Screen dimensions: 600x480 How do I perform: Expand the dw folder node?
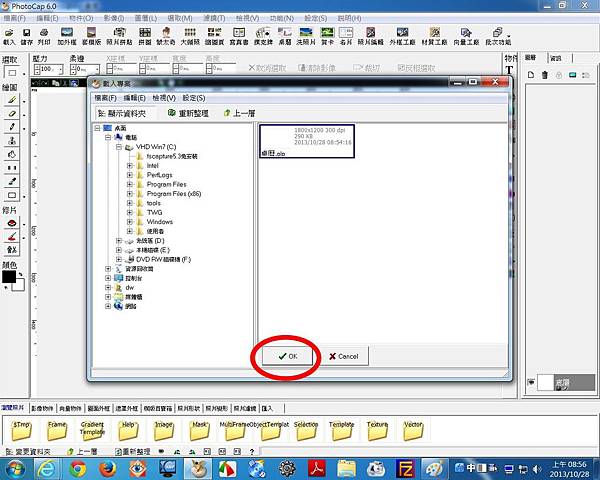pos(108,287)
